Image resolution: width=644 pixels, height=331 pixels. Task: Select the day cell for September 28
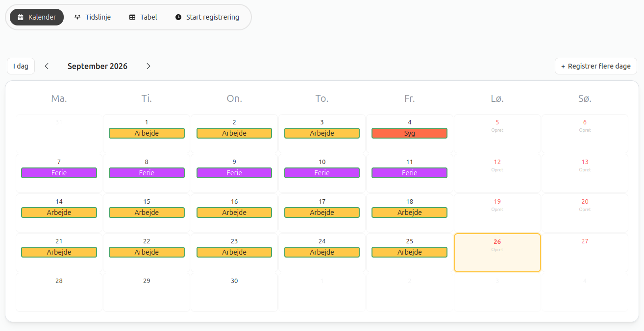coord(59,292)
